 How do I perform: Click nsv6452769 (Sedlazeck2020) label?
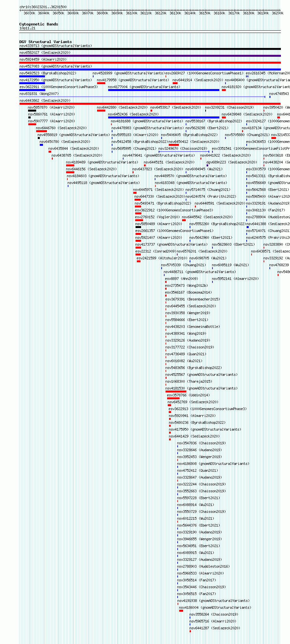pyautogui.click(x=193, y=402)
